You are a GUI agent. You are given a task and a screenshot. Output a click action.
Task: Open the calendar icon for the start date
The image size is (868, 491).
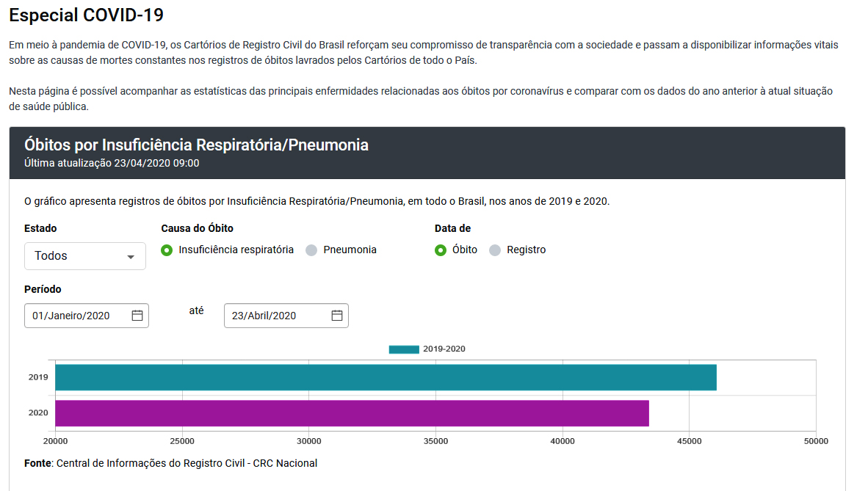pyautogui.click(x=137, y=315)
